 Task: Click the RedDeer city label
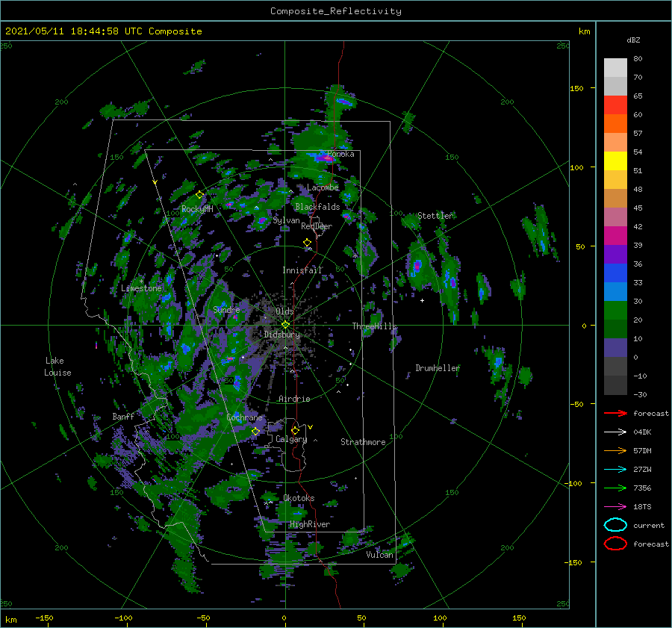coord(317,226)
